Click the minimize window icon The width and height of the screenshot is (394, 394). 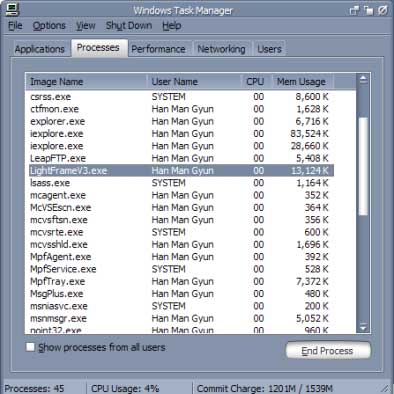[x=354, y=11]
